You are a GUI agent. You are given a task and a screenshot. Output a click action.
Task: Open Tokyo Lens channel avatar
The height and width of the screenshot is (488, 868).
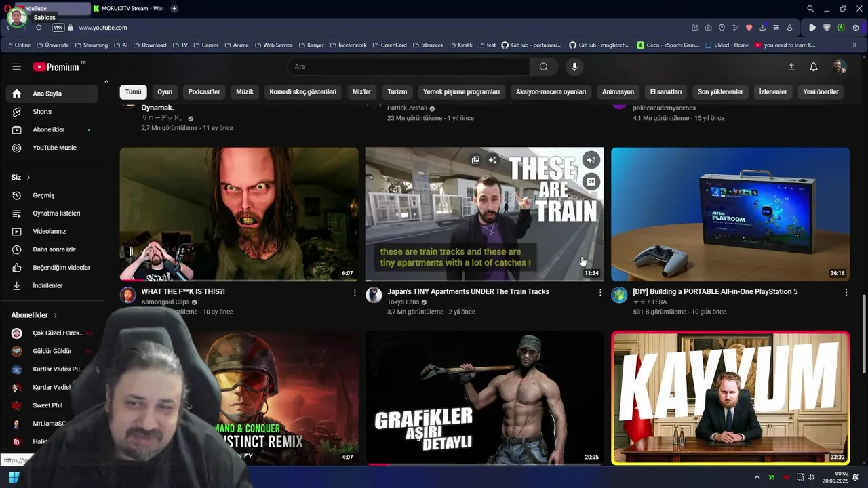[374, 295]
